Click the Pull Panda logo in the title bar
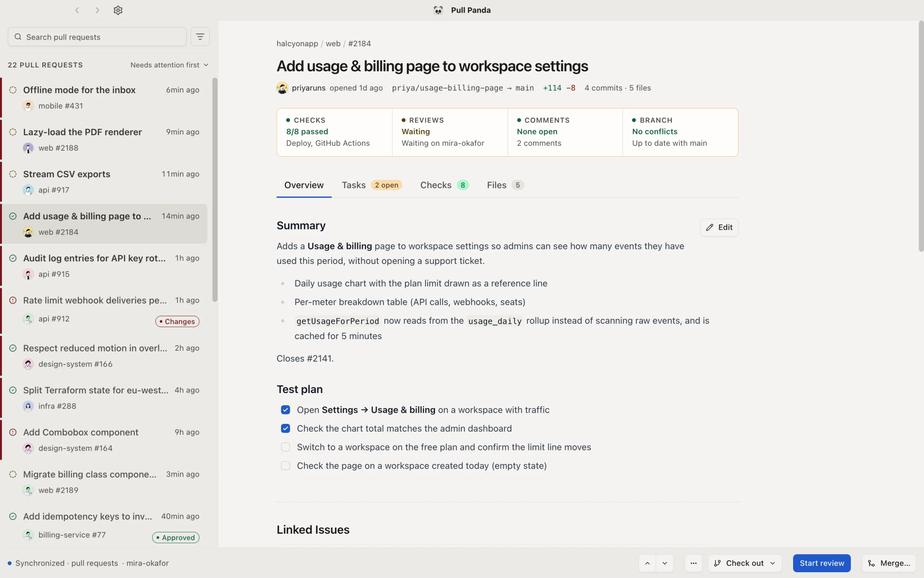This screenshot has width=924, height=578. 438,10
